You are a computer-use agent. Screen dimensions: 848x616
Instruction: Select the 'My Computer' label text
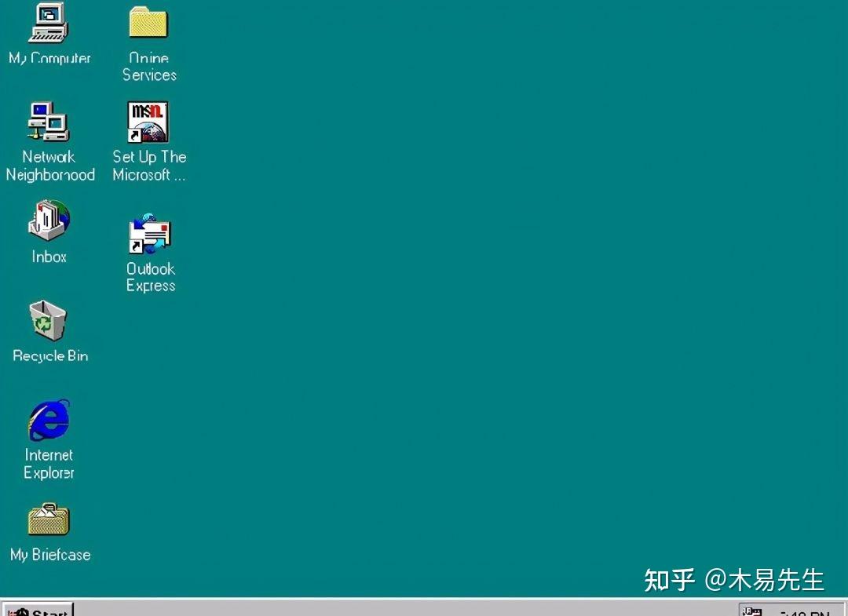coord(50,58)
